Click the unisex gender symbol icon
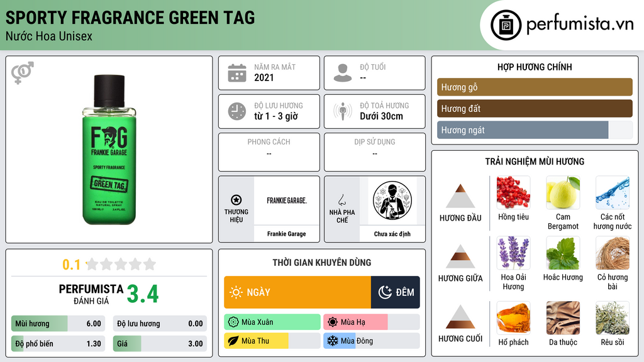 click(x=23, y=73)
